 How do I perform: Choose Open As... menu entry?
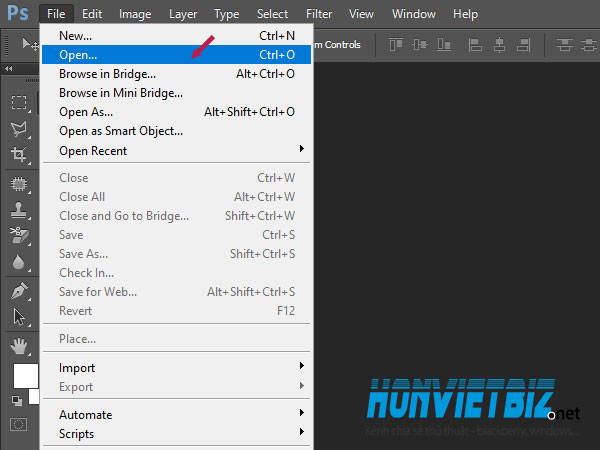point(176,112)
